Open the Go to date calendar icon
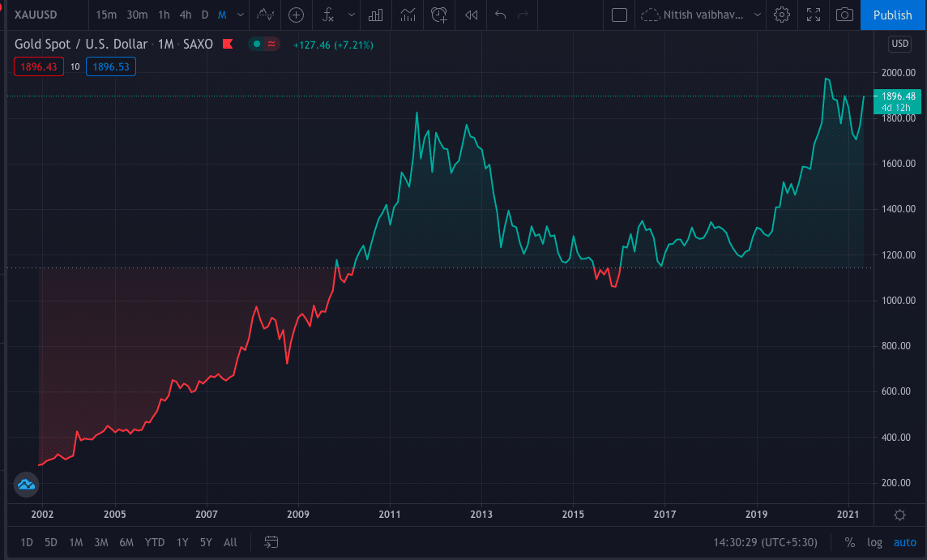 point(271,542)
